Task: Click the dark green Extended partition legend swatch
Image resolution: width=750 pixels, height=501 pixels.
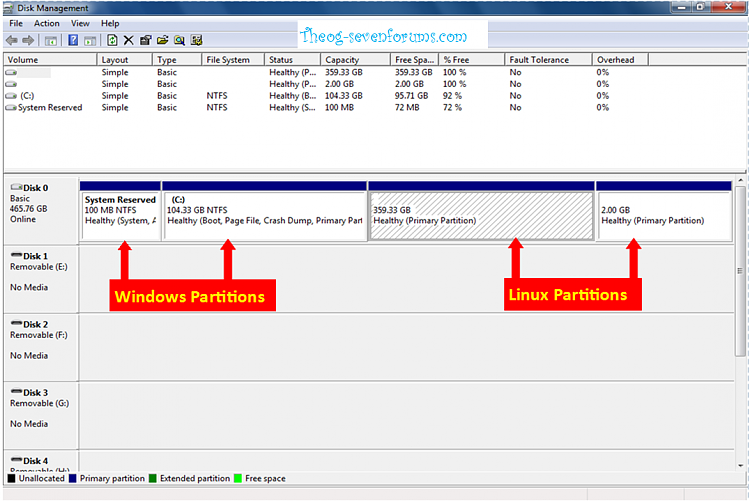Action: pos(153,478)
